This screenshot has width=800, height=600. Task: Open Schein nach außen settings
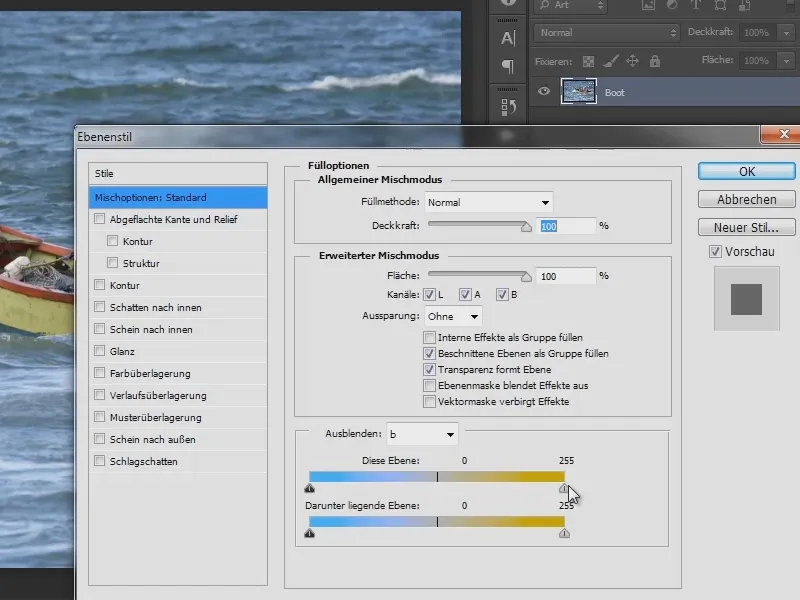(x=153, y=439)
